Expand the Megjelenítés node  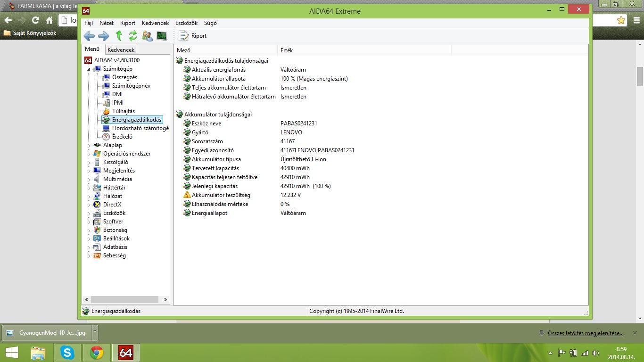89,171
